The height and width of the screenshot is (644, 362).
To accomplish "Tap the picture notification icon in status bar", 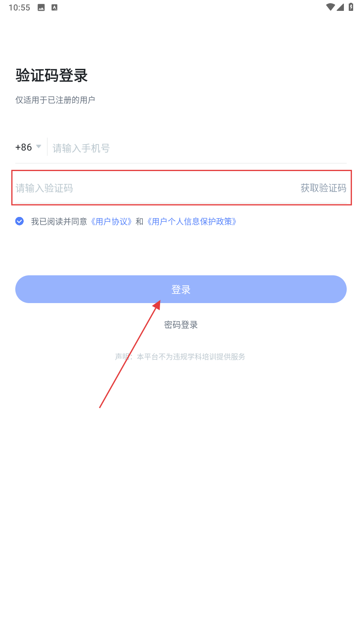I will [41, 7].
